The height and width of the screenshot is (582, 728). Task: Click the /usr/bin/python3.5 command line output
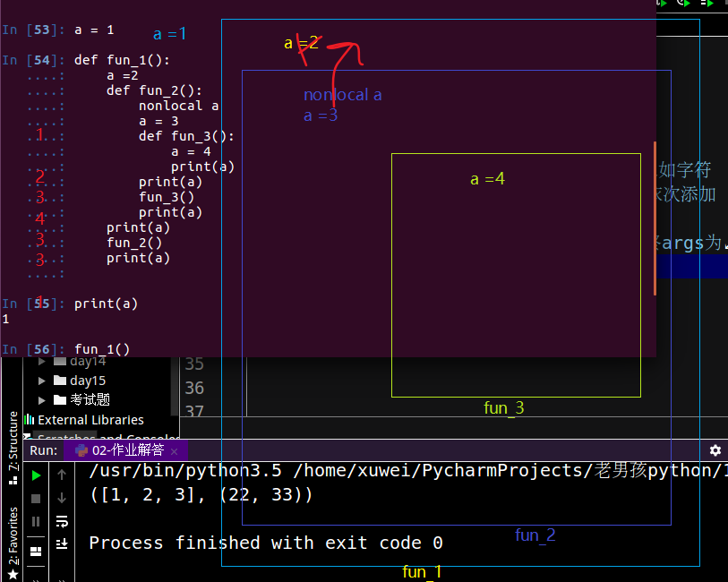[408, 471]
